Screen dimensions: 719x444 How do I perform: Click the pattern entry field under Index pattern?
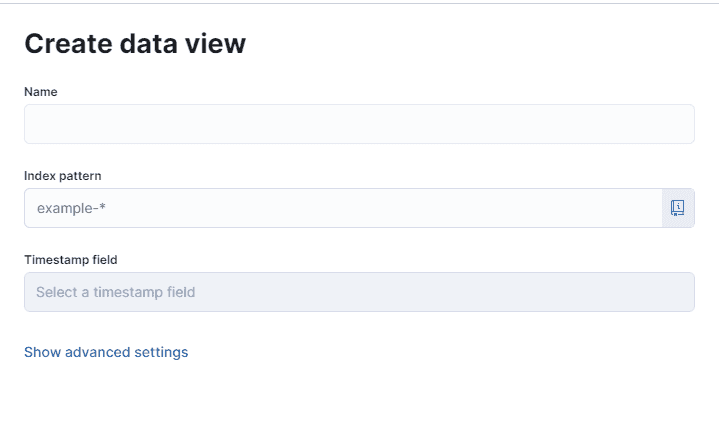343,208
